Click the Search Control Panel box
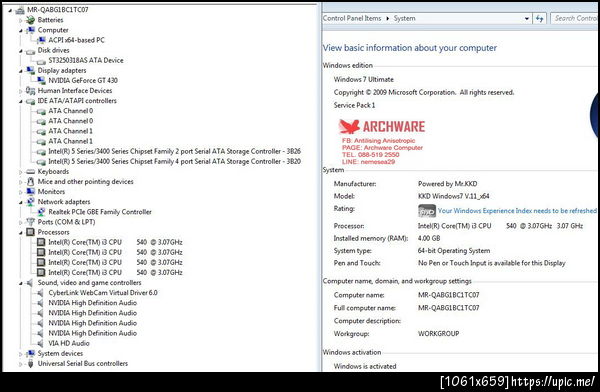Viewport: 600px width, 392px height. tap(575, 18)
